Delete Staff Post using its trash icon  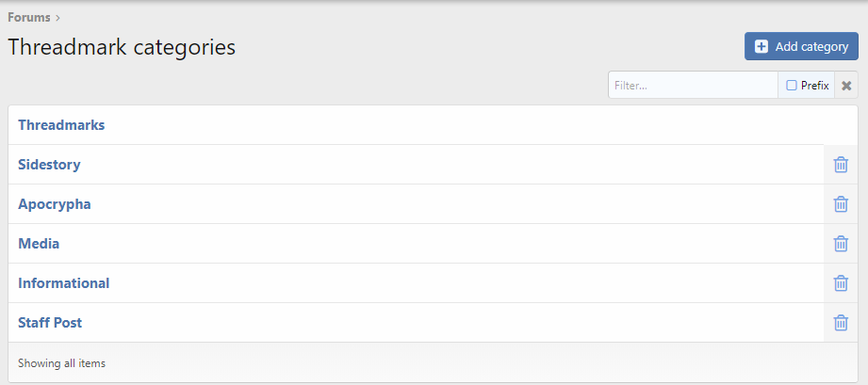point(841,323)
